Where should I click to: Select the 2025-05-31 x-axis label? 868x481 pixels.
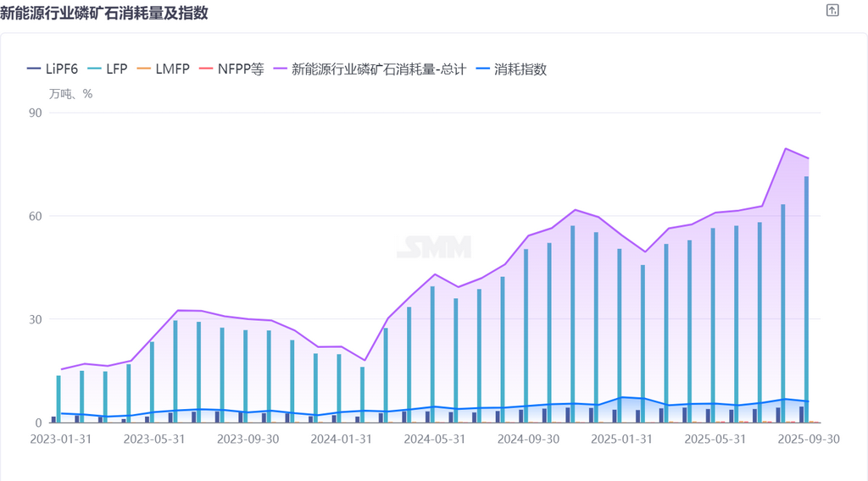pos(715,440)
